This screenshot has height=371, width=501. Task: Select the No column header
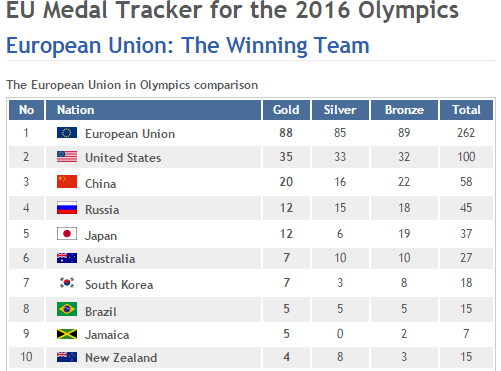(26, 110)
